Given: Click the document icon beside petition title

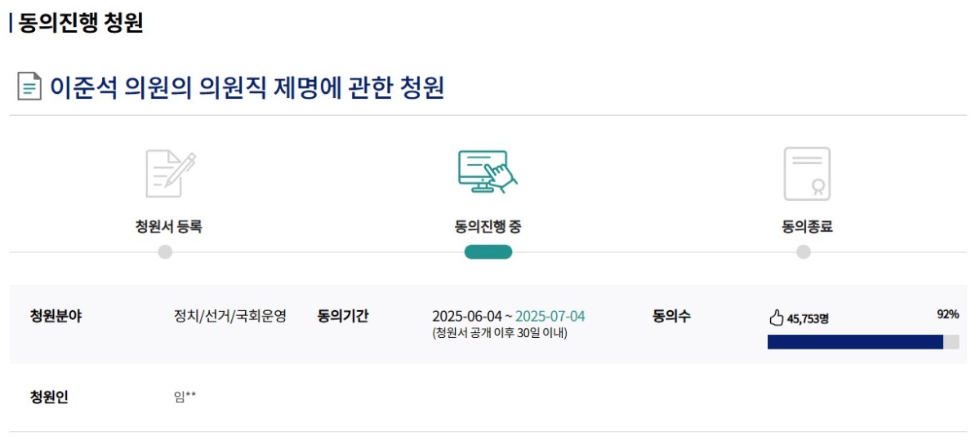Looking at the screenshot, I should point(29,87).
